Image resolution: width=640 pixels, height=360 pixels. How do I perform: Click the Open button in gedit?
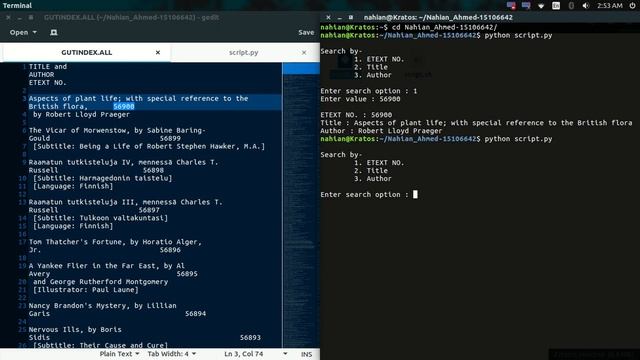click(x=19, y=32)
